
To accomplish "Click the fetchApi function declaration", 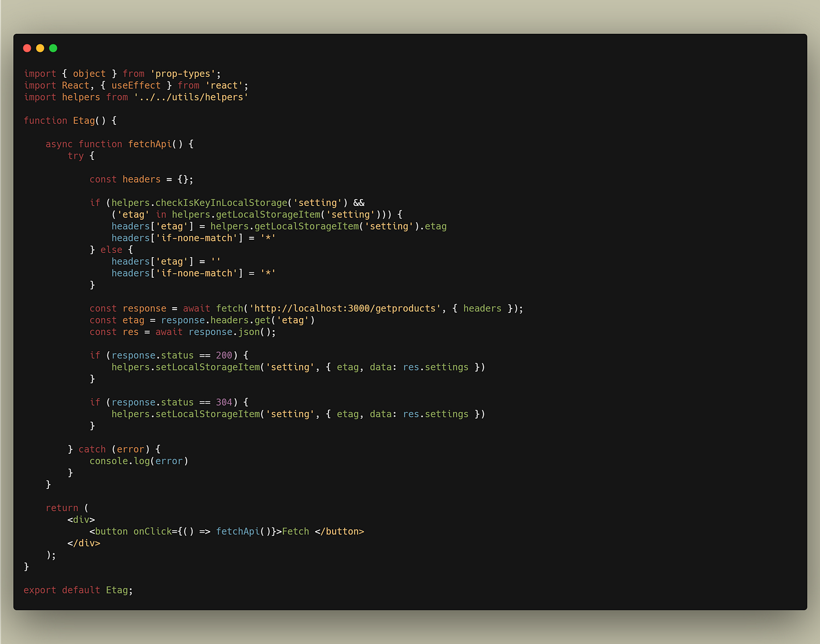I will point(150,144).
